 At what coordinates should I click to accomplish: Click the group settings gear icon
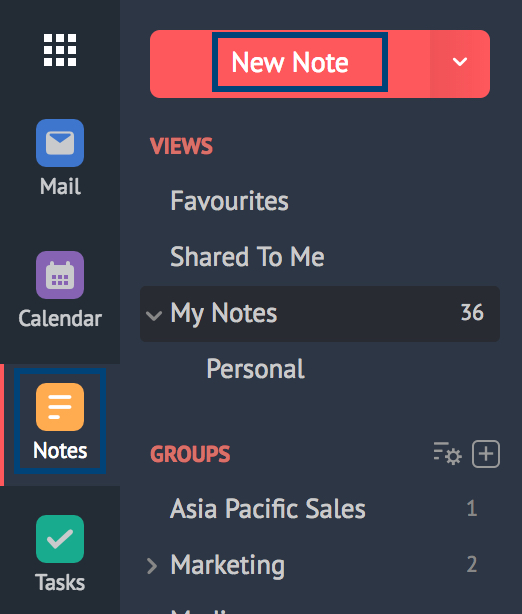448,454
